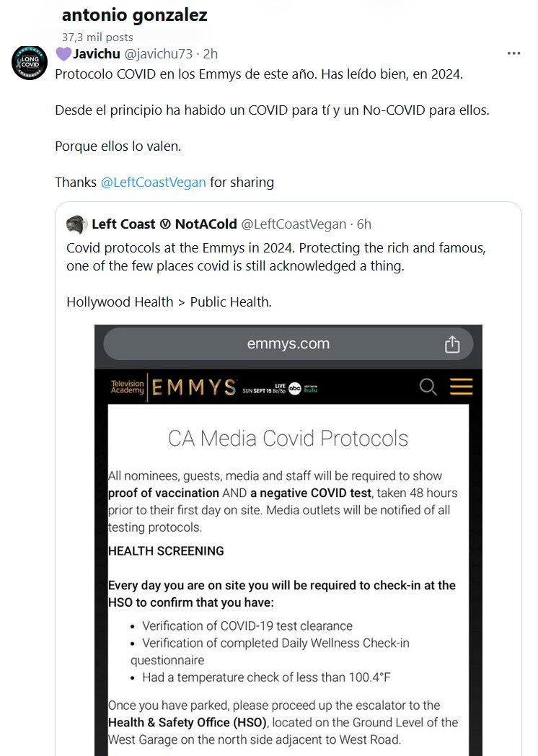
Task: Click the EMMYS logo in the header
Action: 193,387
